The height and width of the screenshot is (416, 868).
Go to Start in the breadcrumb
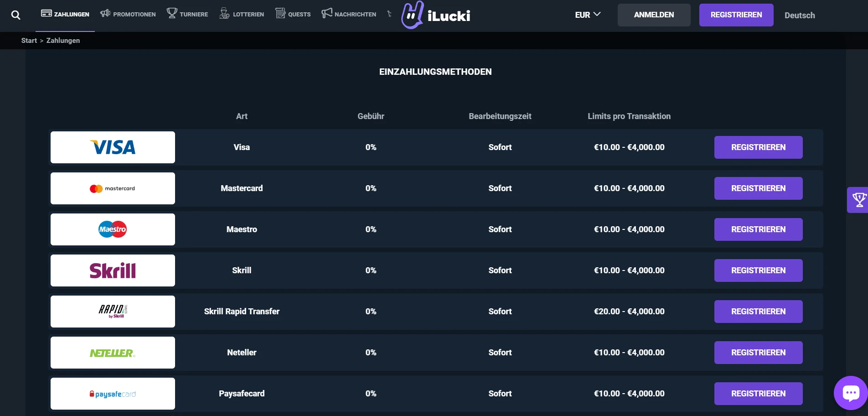coord(29,41)
